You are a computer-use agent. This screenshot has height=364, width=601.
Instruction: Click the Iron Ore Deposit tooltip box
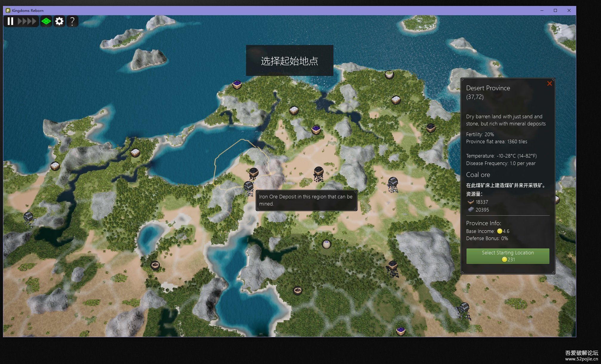[307, 200]
